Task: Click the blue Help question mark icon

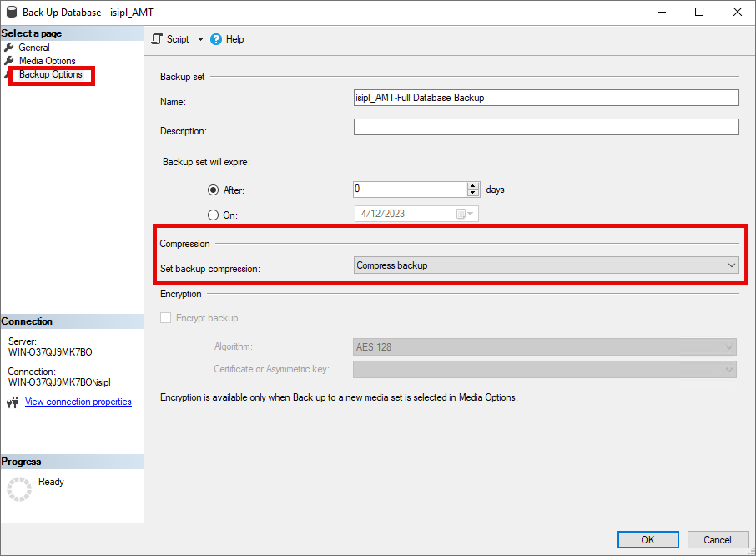Action: click(218, 38)
